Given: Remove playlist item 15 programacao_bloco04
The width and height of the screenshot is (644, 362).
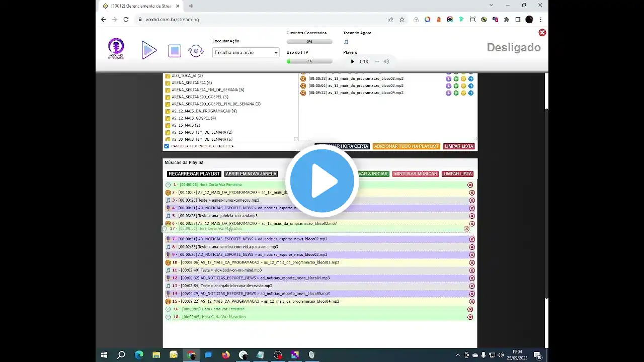Looking at the screenshot, I should click(472, 302).
